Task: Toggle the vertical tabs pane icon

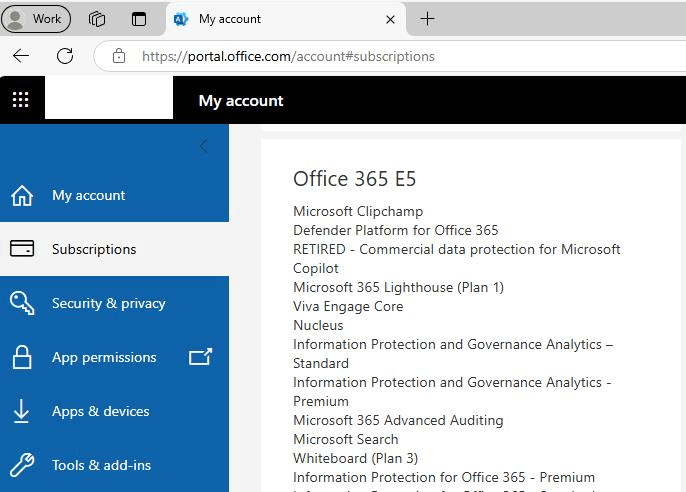Action: pyautogui.click(x=139, y=19)
